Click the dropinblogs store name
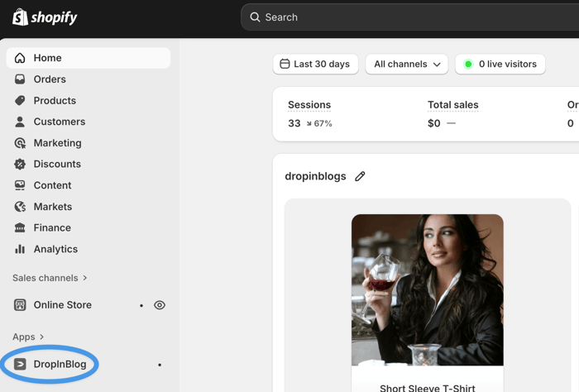The image size is (579, 392). coord(315,176)
